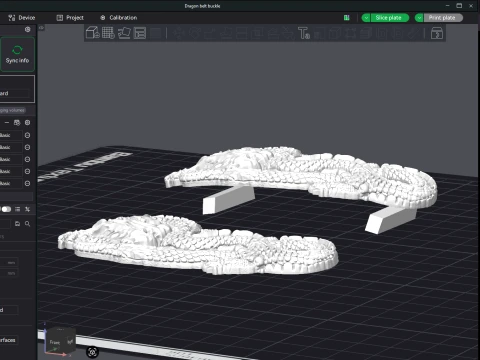The width and height of the screenshot is (480, 360).
Task: Click the Add model cube icon
Action: point(92,33)
